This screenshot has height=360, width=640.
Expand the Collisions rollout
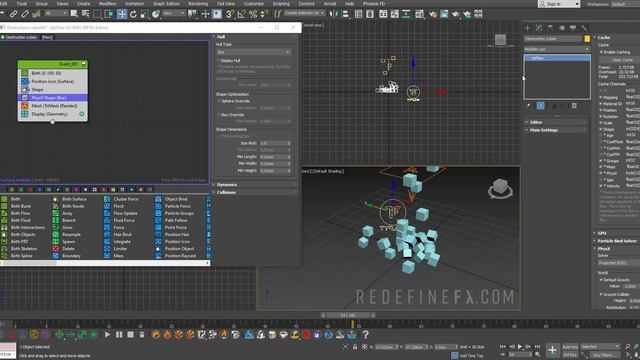click(255, 192)
